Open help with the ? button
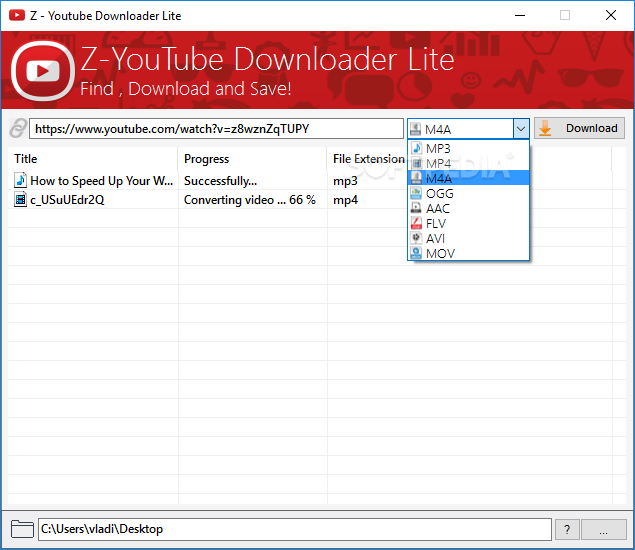The height and width of the screenshot is (550, 635). pyautogui.click(x=567, y=529)
